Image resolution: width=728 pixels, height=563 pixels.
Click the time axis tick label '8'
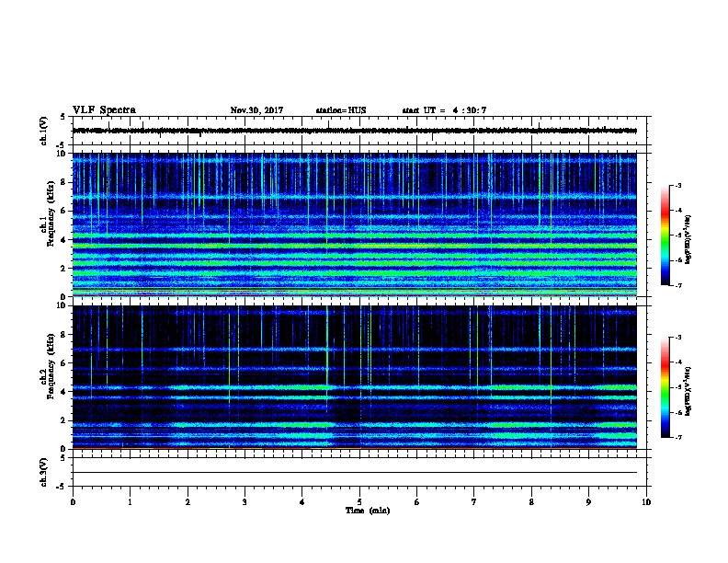(531, 501)
